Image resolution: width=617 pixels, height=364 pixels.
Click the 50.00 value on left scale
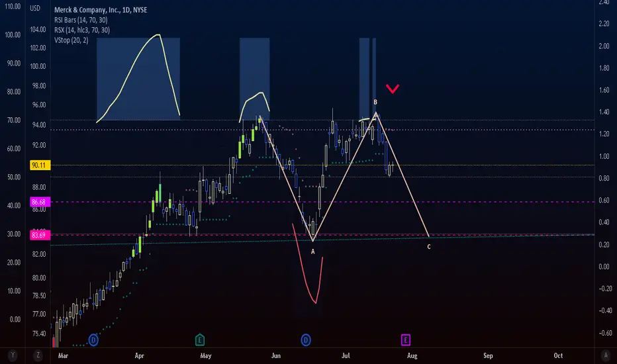13,177
